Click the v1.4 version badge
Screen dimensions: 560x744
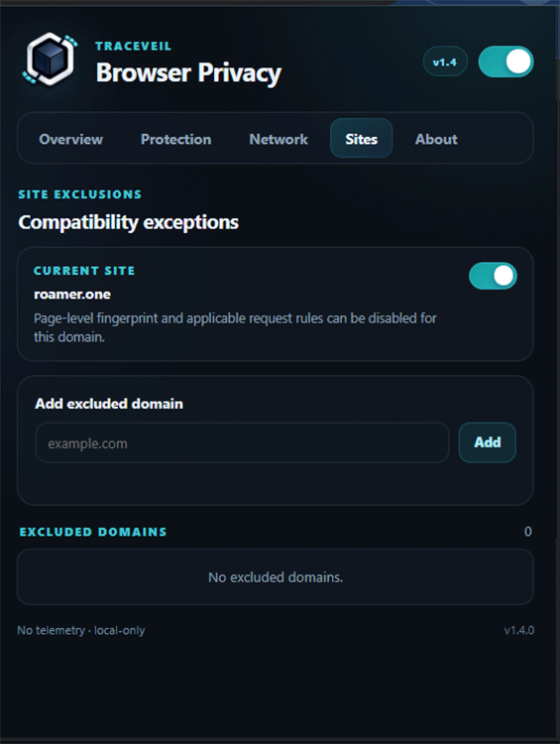(x=445, y=62)
